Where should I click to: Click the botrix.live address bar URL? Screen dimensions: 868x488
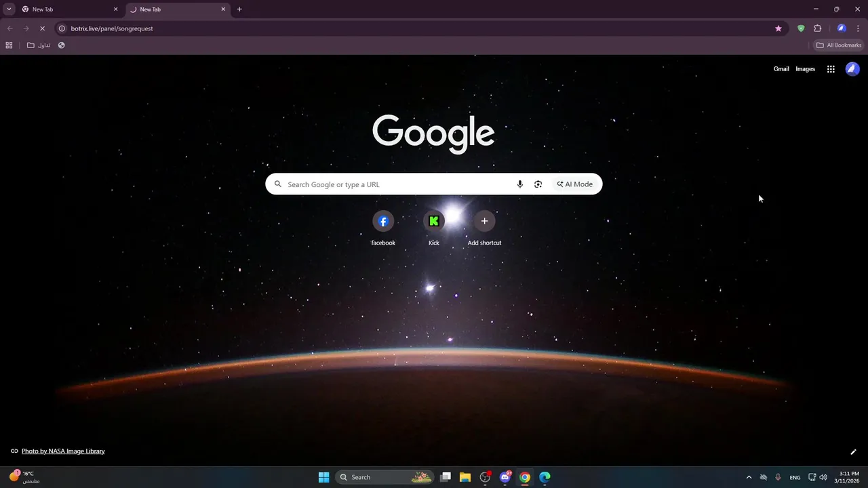click(x=112, y=28)
